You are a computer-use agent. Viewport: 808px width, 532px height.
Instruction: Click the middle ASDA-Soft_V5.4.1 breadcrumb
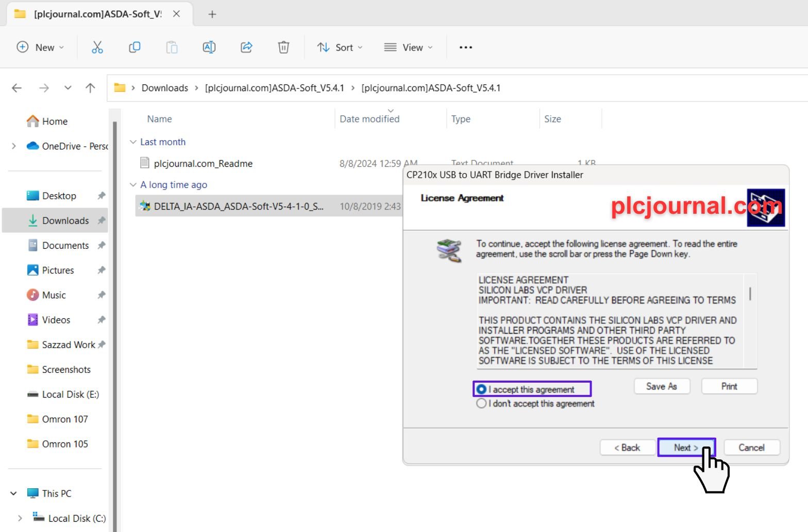[x=274, y=88]
